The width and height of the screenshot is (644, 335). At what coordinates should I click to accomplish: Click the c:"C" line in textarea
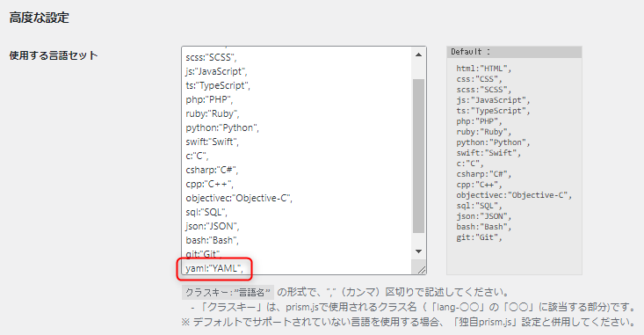(197, 156)
